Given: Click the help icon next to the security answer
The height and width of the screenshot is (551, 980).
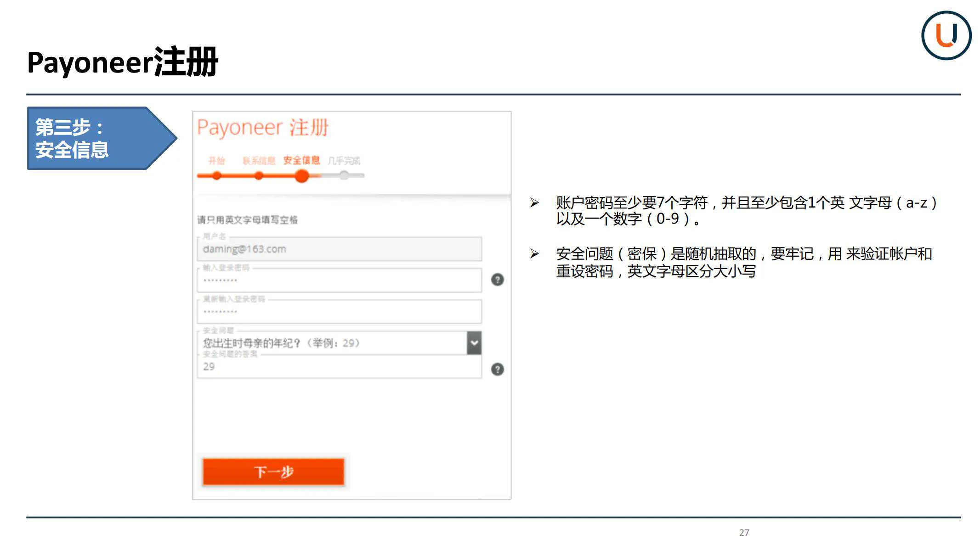Looking at the screenshot, I should click(497, 369).
